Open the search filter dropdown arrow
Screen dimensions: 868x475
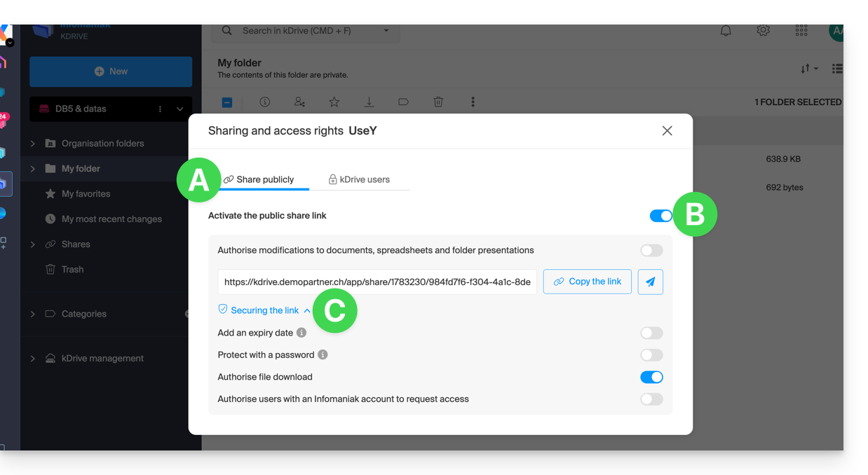coord(386,31)
